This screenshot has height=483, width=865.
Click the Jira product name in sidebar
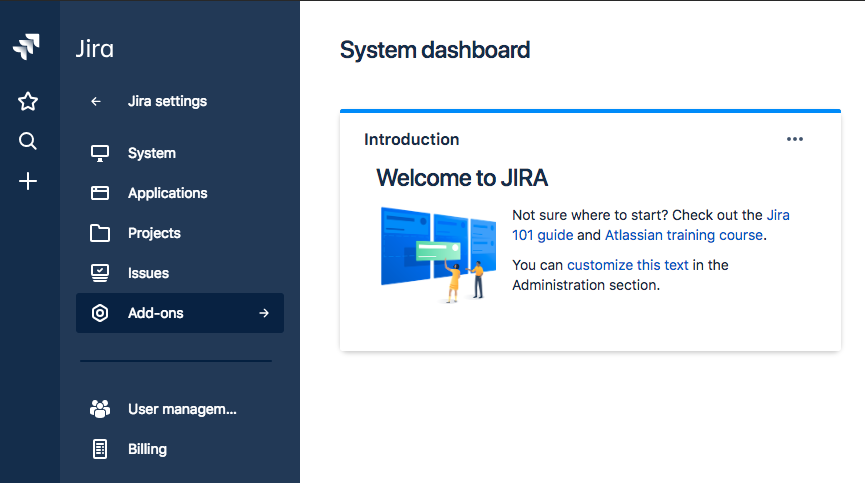[94, 49]
